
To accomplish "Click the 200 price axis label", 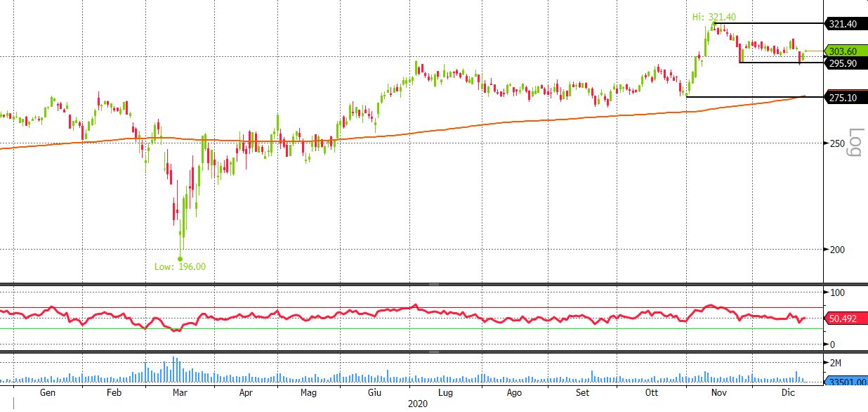I will [x=838, y=250].
